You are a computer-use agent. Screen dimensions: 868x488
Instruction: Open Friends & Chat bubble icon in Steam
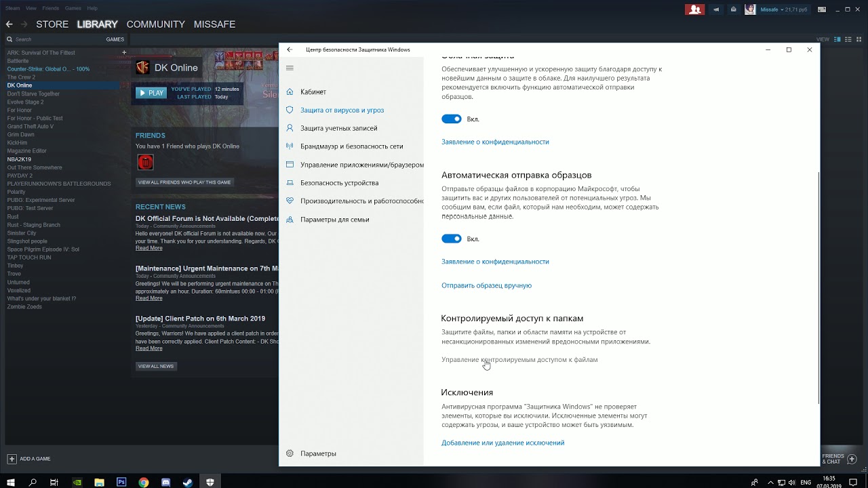(852, 460)
